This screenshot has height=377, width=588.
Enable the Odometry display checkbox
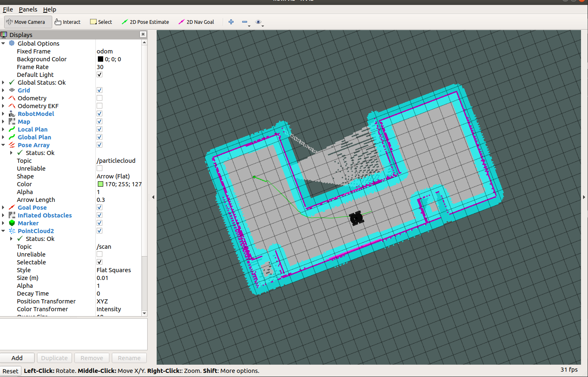100,98
